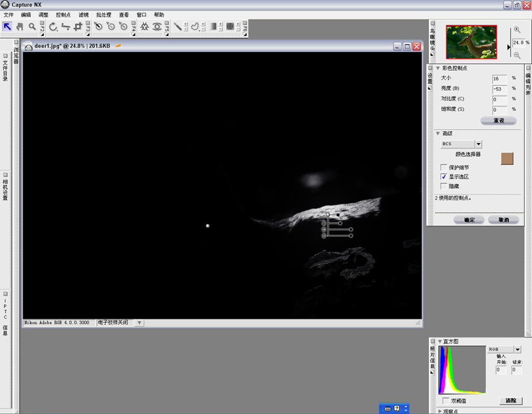Expand the 观察点 section
The width and height of the screenshot is (532, 414).
(x=440, y=411)
